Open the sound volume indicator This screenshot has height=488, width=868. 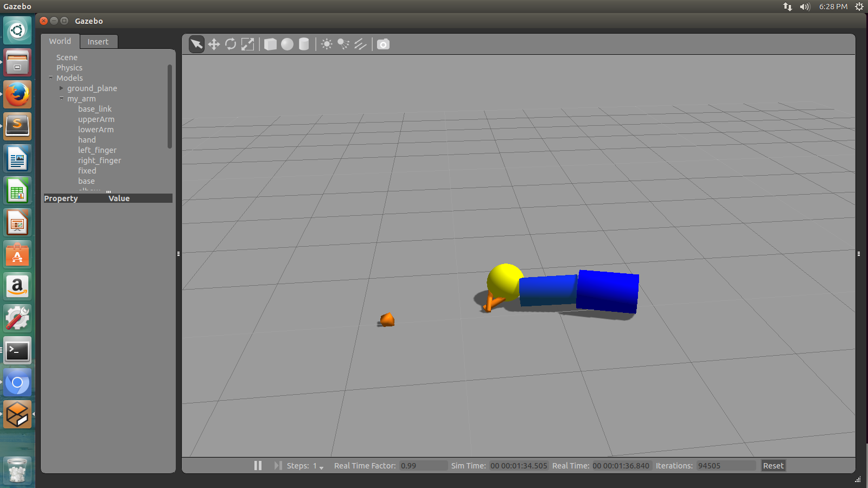coord(805,7)
